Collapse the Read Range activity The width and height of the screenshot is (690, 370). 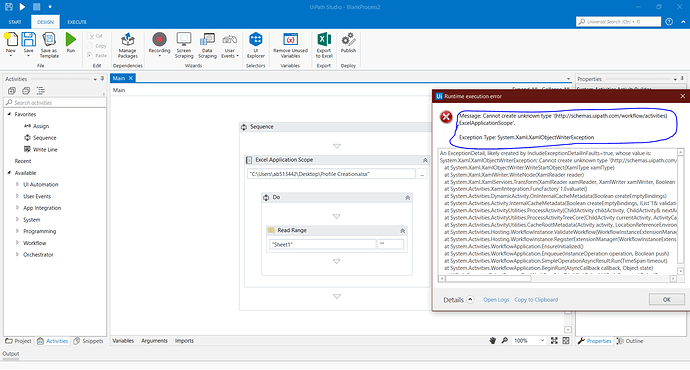[x=402, y=231]
